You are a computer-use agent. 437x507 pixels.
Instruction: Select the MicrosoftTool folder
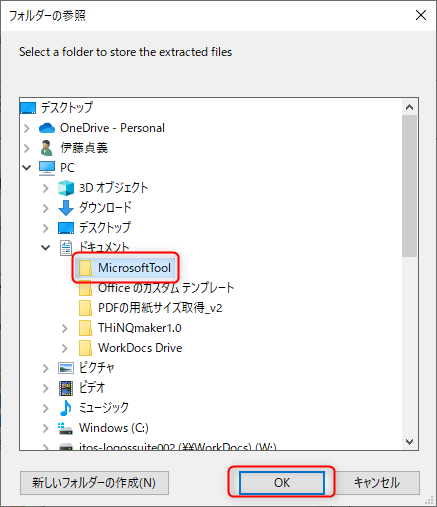click(125, 268)
